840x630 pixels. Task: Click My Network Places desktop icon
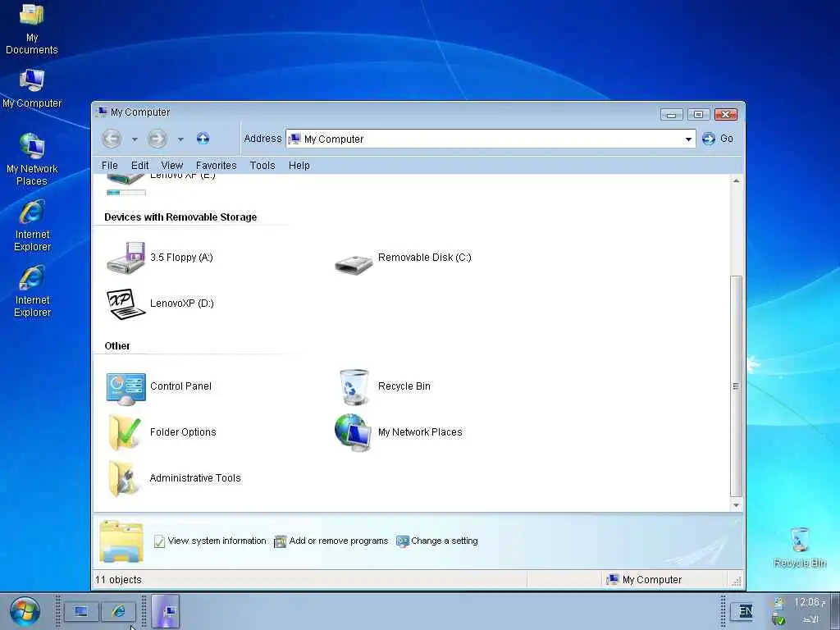point(32,160)
